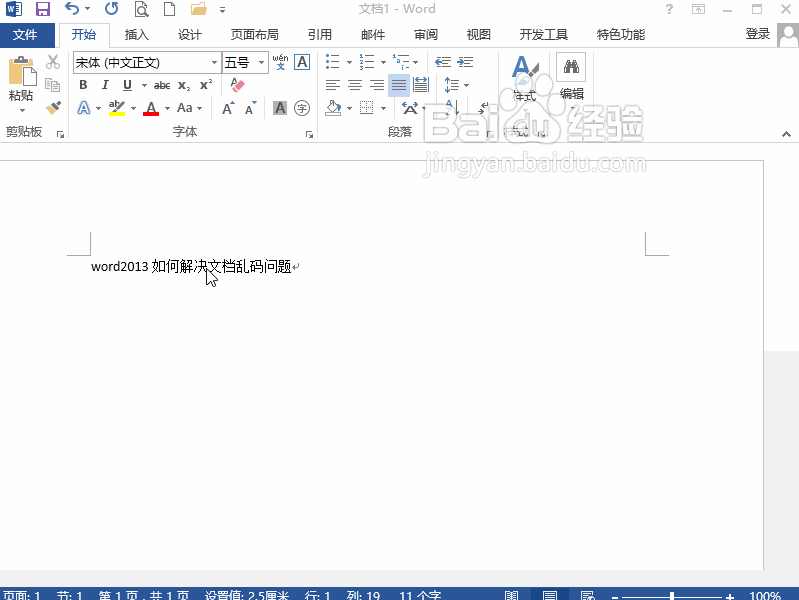Open the phonetic guide (wén) tool
Viewport: 799px width, 600px height.
[x=280, y=62]
